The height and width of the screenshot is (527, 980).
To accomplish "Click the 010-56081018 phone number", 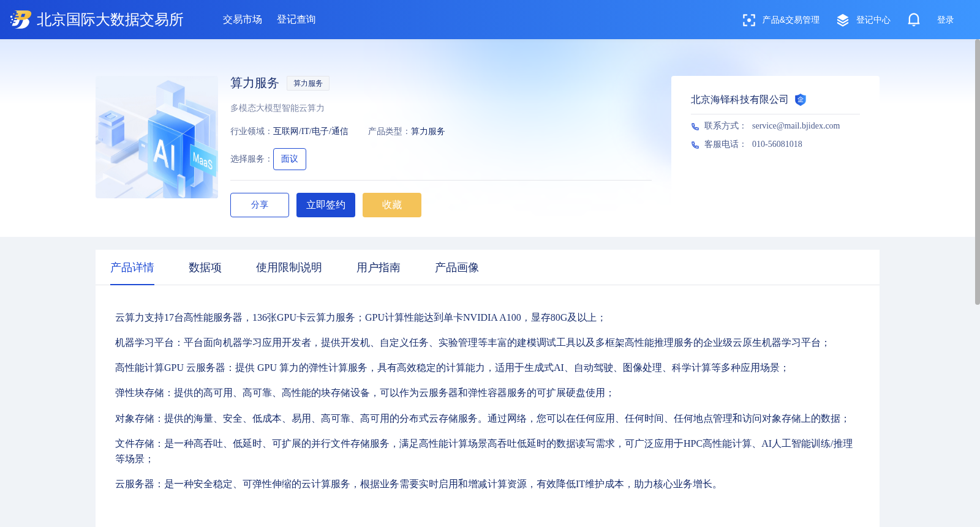I will pos(777,144).
